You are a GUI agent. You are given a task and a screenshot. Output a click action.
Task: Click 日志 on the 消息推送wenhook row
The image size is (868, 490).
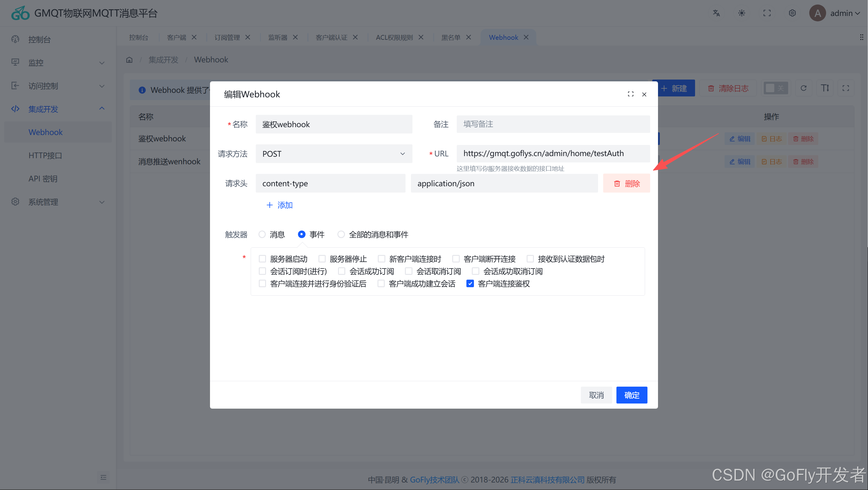coord(772,162)
